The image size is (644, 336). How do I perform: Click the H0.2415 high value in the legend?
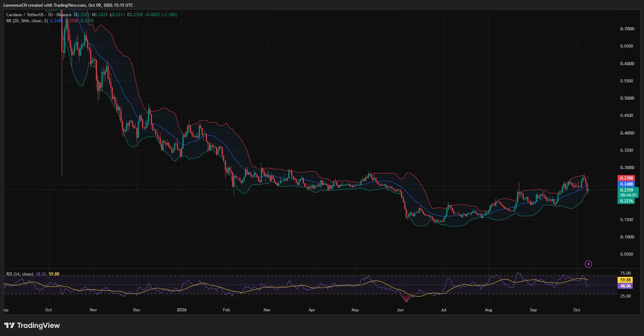coord(100,15)
